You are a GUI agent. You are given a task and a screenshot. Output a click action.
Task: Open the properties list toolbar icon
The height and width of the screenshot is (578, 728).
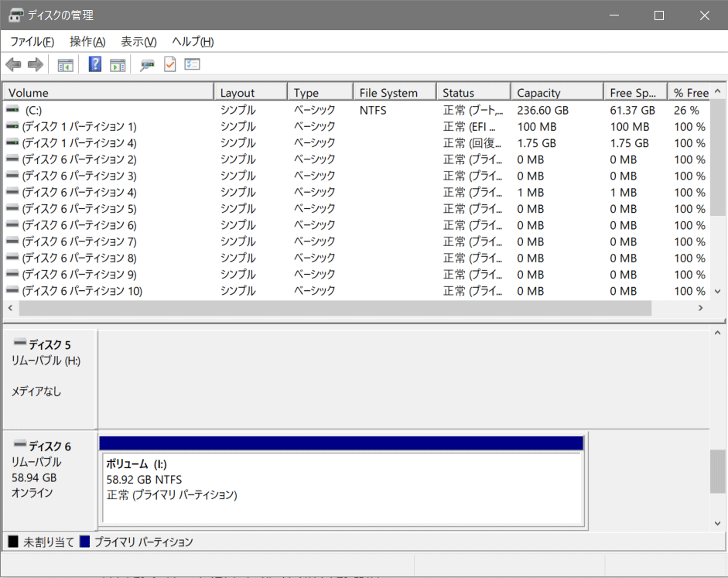(x=192, y=64)
